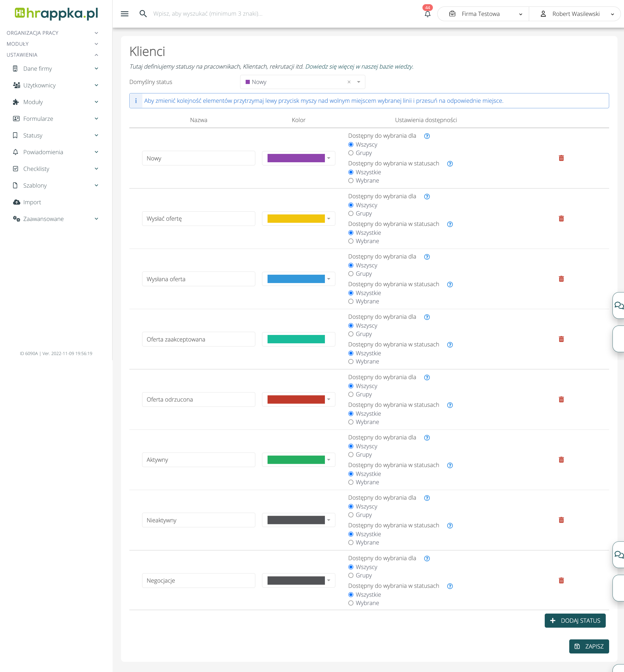
Task: Open the Checklisty menu in sidebar
Action: tap(36, 169)
